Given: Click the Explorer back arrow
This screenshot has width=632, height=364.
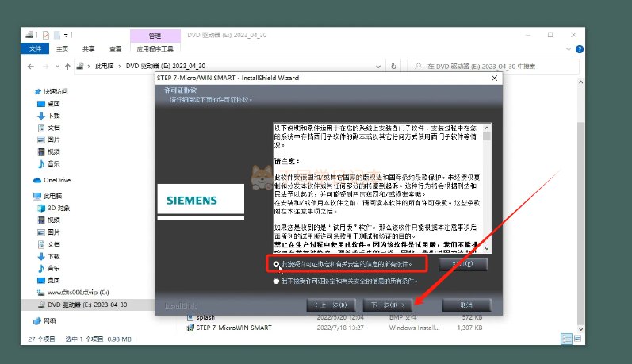Looking at the screenshot, I should pos(31,67).
